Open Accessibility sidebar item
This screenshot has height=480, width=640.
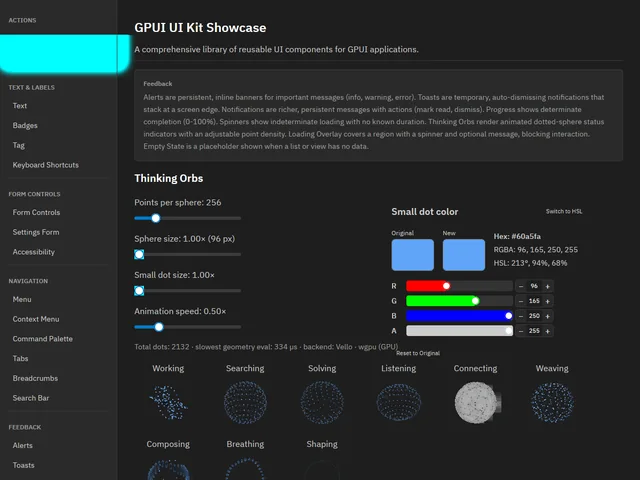point(33,252)
